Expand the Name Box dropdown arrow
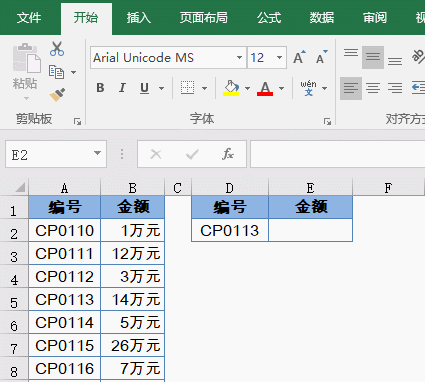425x382 pixels. pyautogui.click(x=97, y=153)
